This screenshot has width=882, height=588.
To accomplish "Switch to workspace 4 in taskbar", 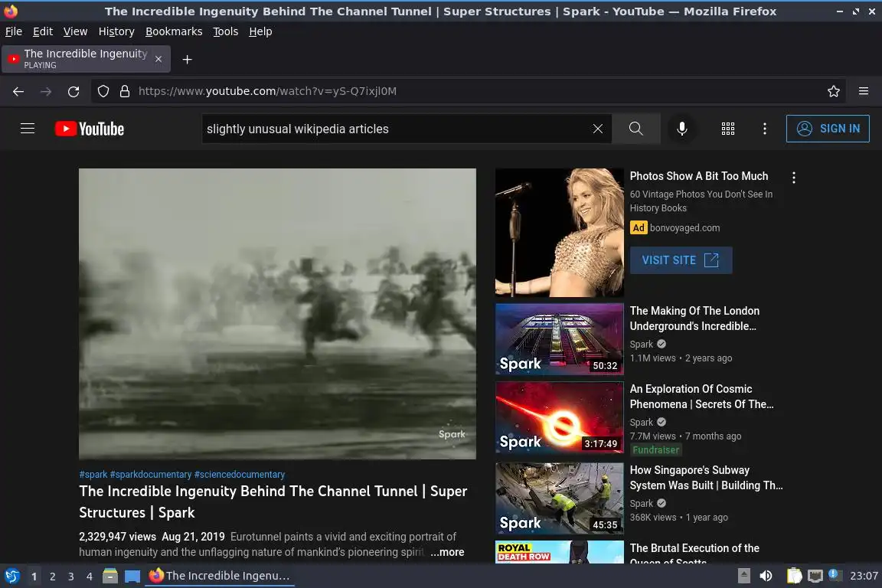I will tap(89, 577).
